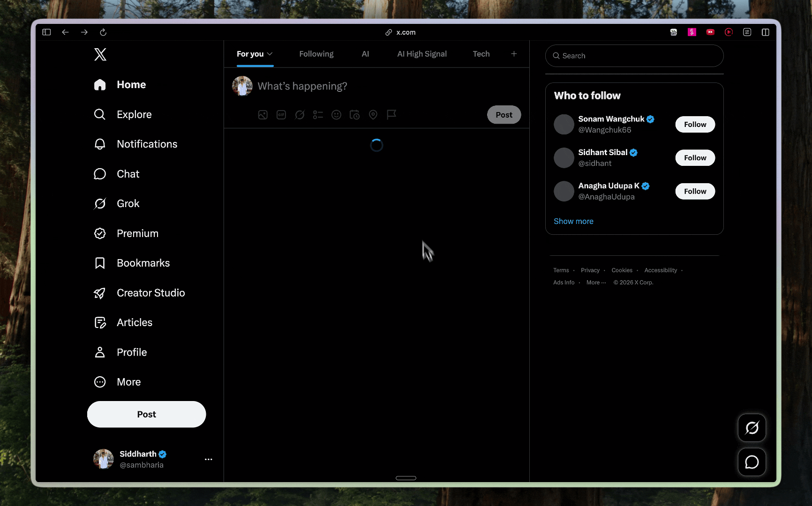
Task: Expand More footer links menu
Action: tap(596, 283)
